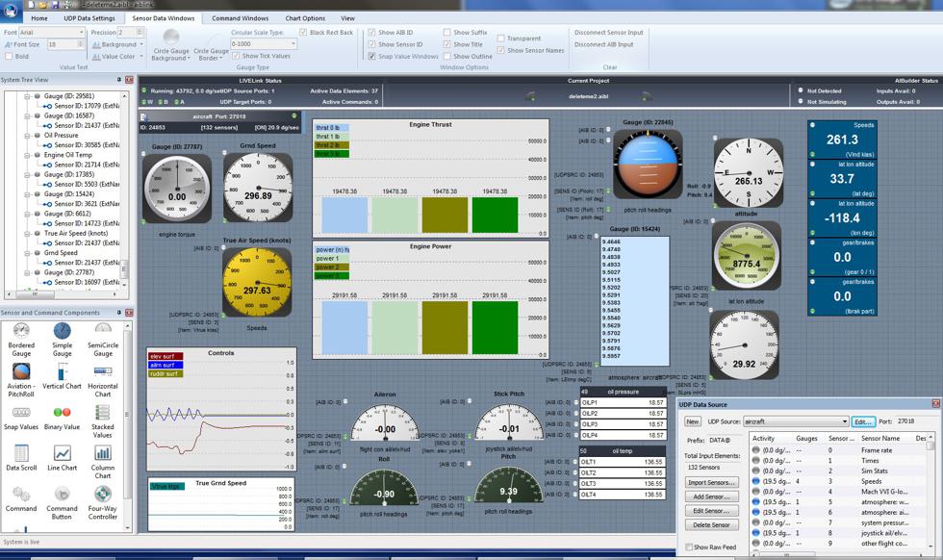Select the Sensor Data Windows tab
943x560 pixels.
163,18
